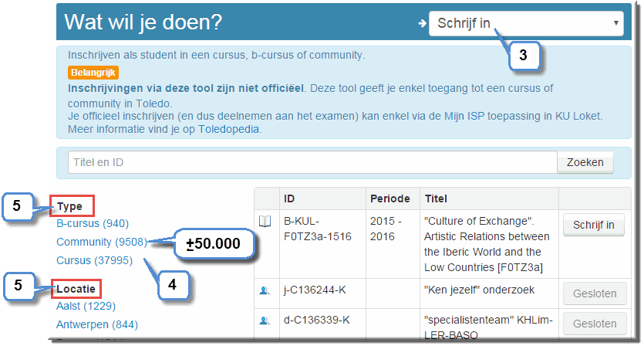The width and height of the screenshot is (644, 346).
Task: Click the community icon for d-C136339-K
Action: tap(265, 321)
